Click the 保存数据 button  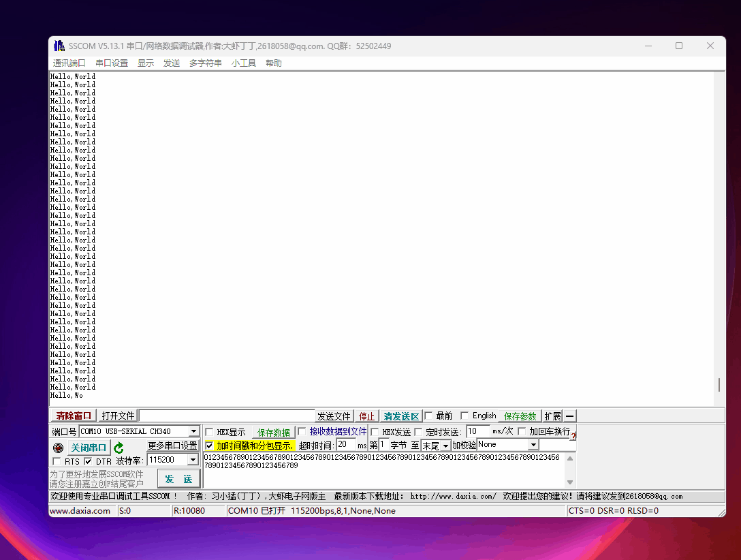point(274,433)
